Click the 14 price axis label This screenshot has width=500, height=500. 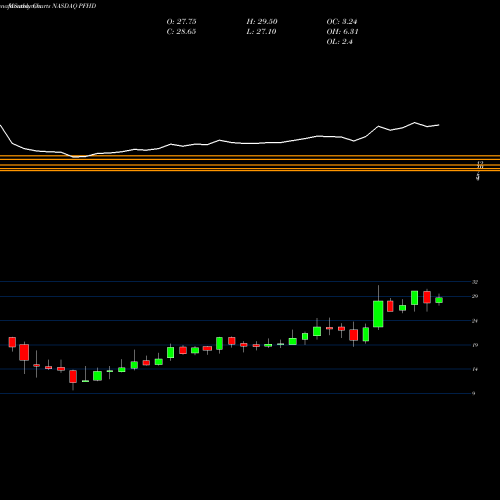tap(475, 369)
